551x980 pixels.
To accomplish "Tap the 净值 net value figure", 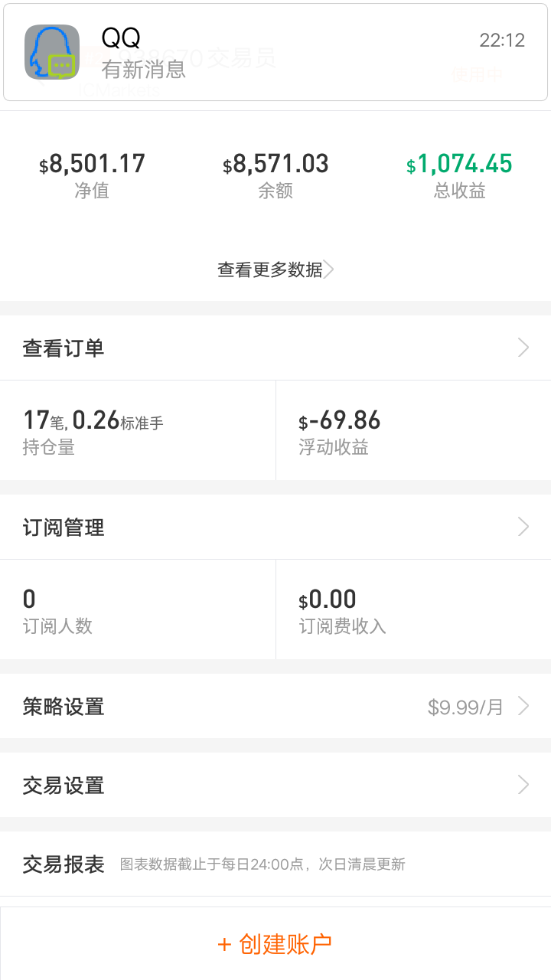I will pyautogui.click(x=92, y=165).
